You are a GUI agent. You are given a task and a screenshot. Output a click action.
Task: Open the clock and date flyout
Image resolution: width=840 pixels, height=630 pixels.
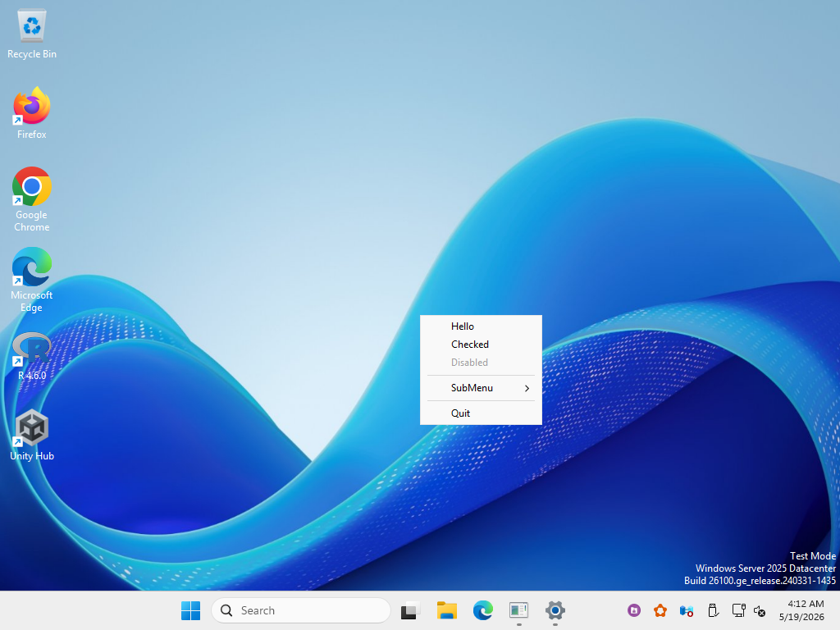point(801,610)
